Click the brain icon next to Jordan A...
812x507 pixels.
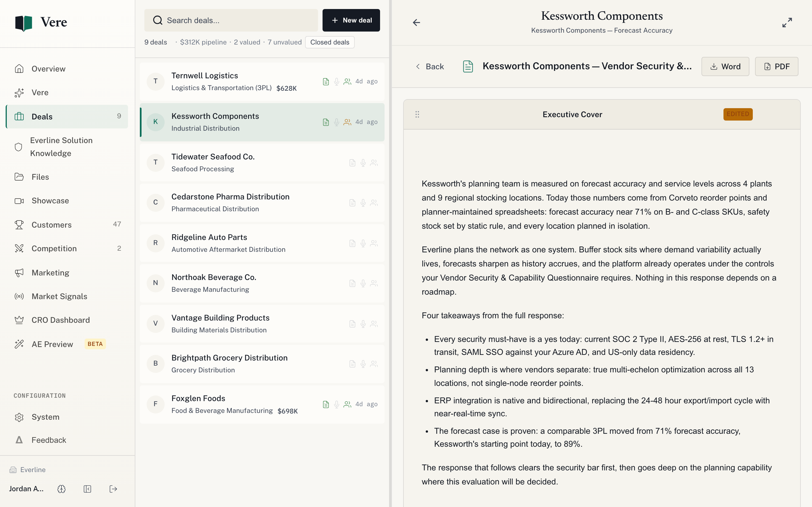point(61,489)
